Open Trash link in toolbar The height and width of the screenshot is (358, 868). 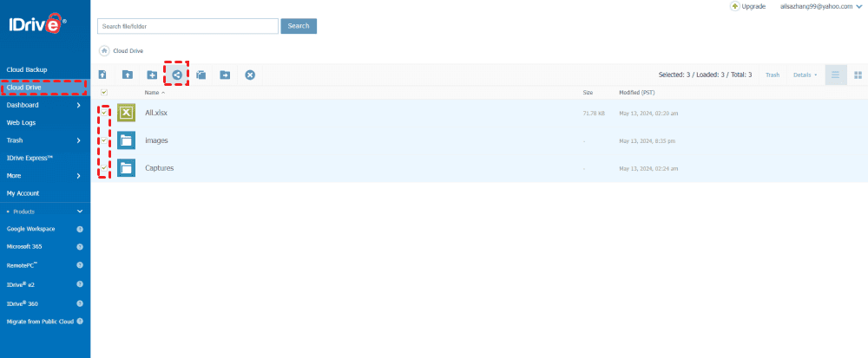(773, 75)
